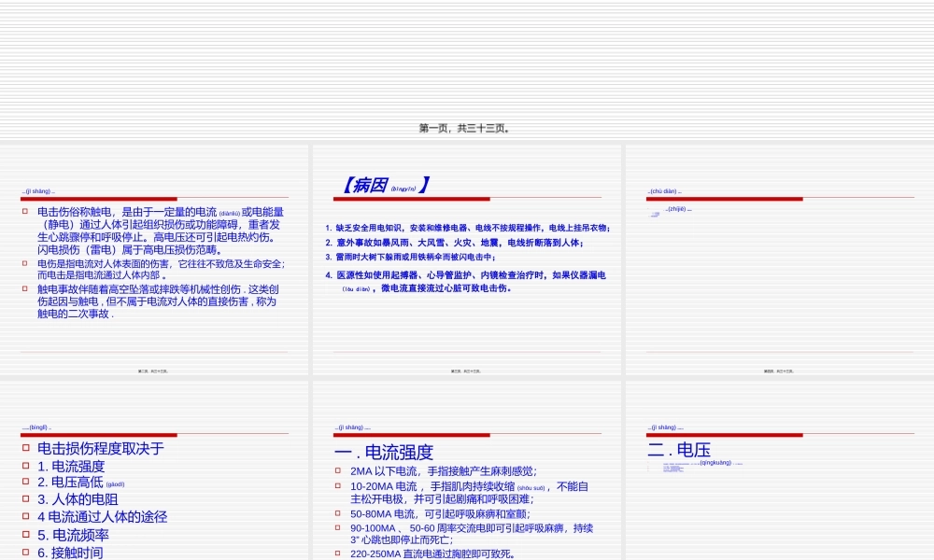This screenshot has width=934, height=560.
Task: Click the square bullet before 5.电流频率
Action: click(26, 534)
